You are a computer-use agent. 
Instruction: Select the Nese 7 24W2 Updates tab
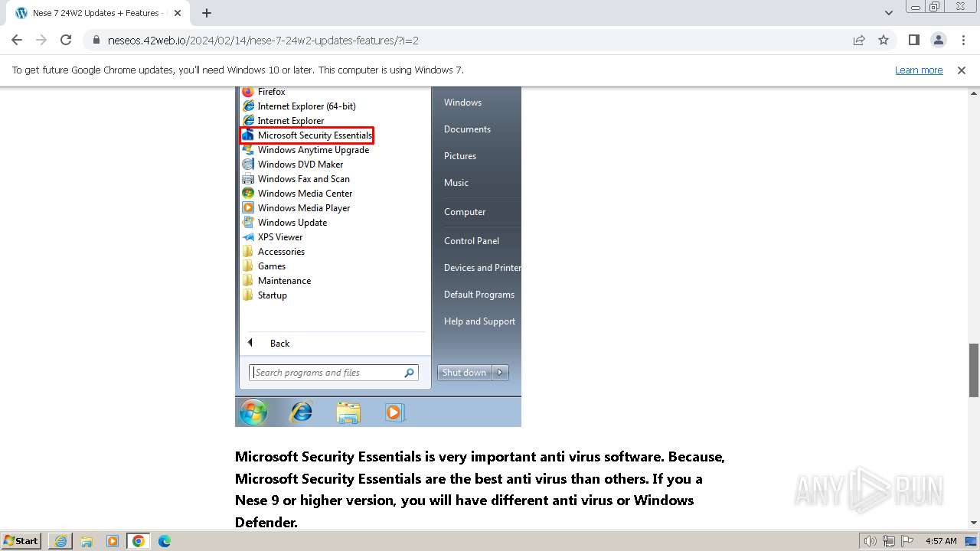pyautogui.click(x=96, y=13)
